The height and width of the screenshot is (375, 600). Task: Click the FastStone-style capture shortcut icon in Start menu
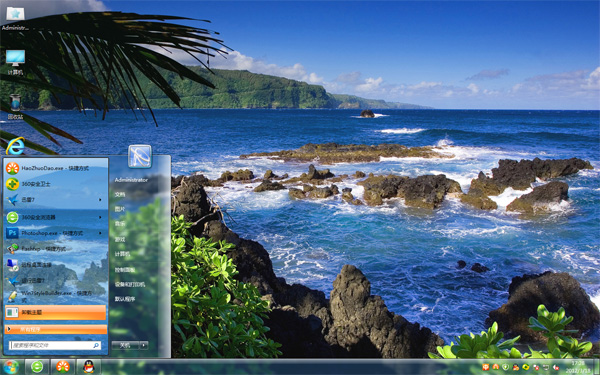coord(12,249)
